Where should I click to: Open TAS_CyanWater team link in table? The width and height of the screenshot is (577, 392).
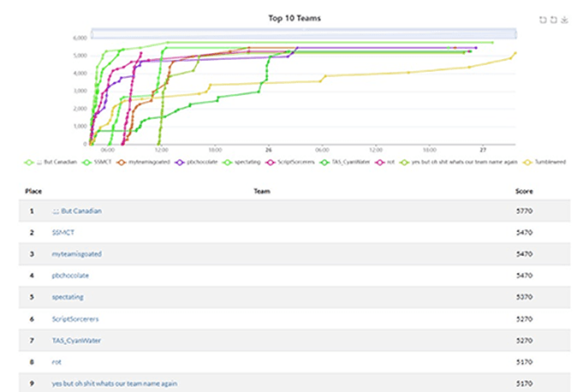76,341
